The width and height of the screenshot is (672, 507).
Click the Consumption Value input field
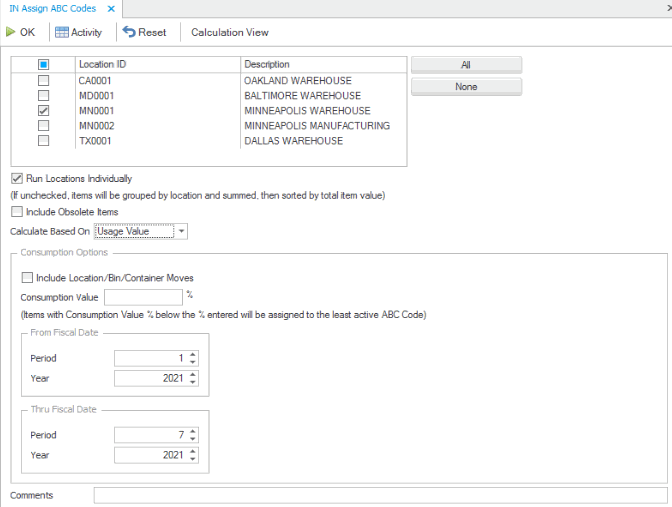pos(142,297)
